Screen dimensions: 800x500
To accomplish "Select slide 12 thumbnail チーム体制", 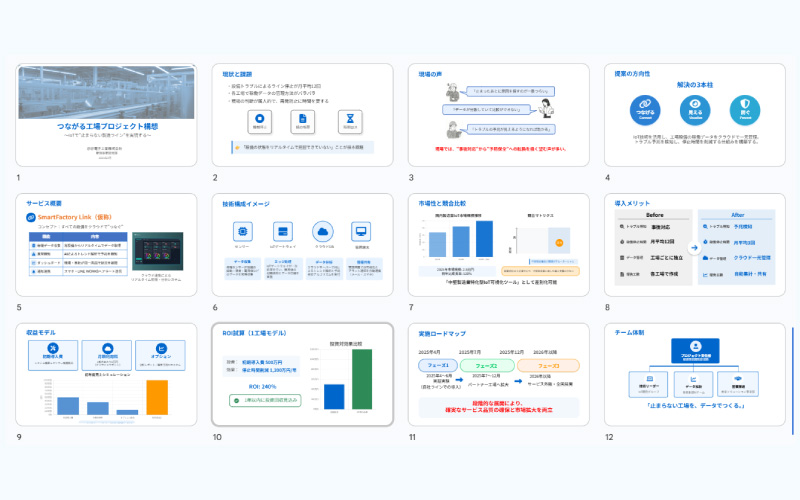I will (695, 375).
